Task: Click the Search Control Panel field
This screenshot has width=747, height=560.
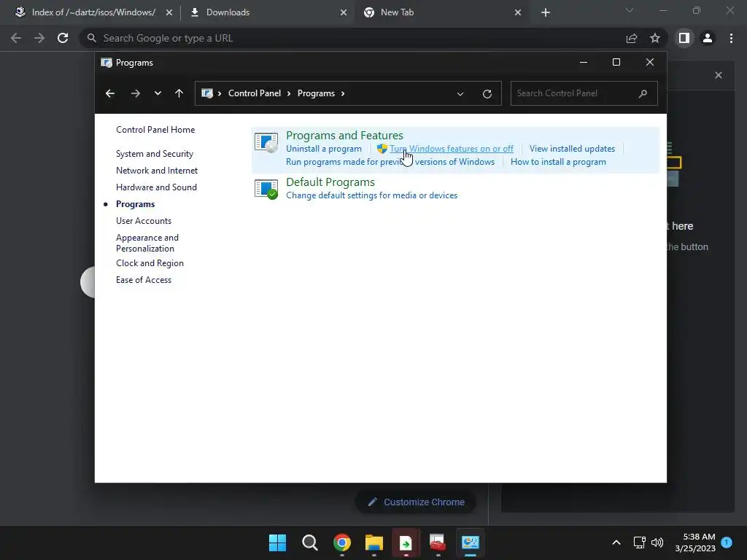Action: point(584,93)
